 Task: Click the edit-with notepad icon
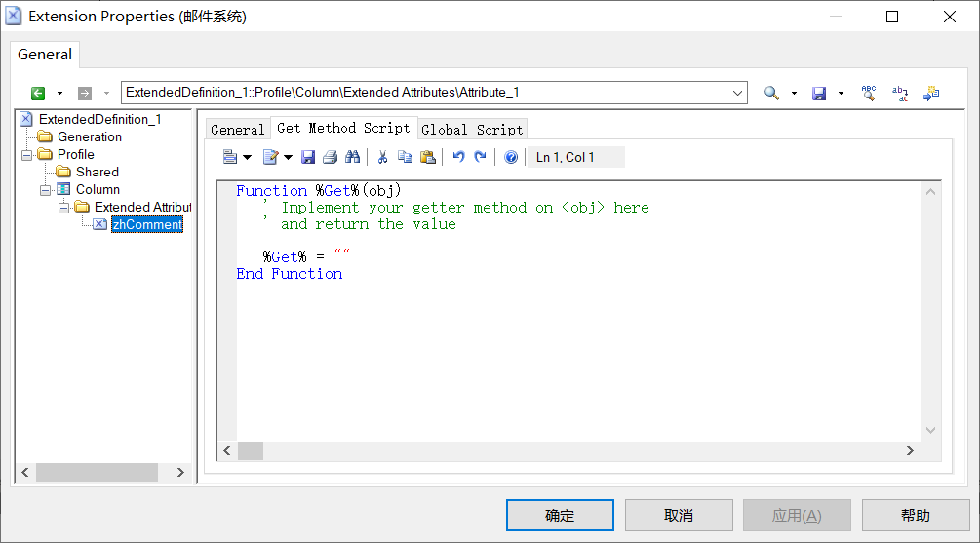pyautogui.click(x=271, y=157)
